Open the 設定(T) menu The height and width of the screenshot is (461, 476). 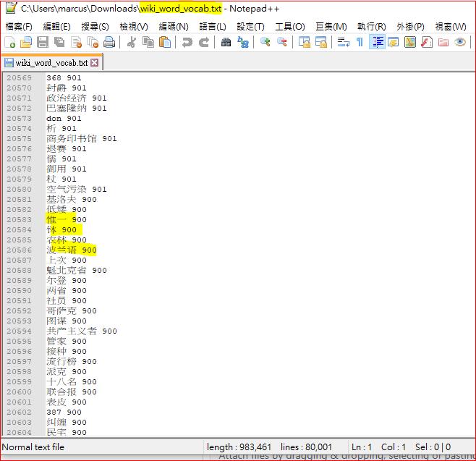pos(250,27)
